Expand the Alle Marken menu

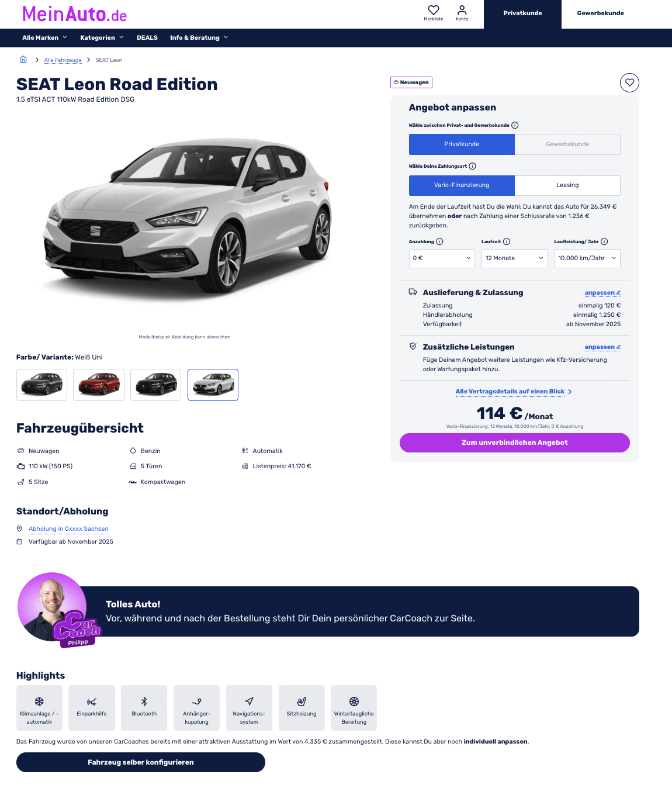click(44, 37)
